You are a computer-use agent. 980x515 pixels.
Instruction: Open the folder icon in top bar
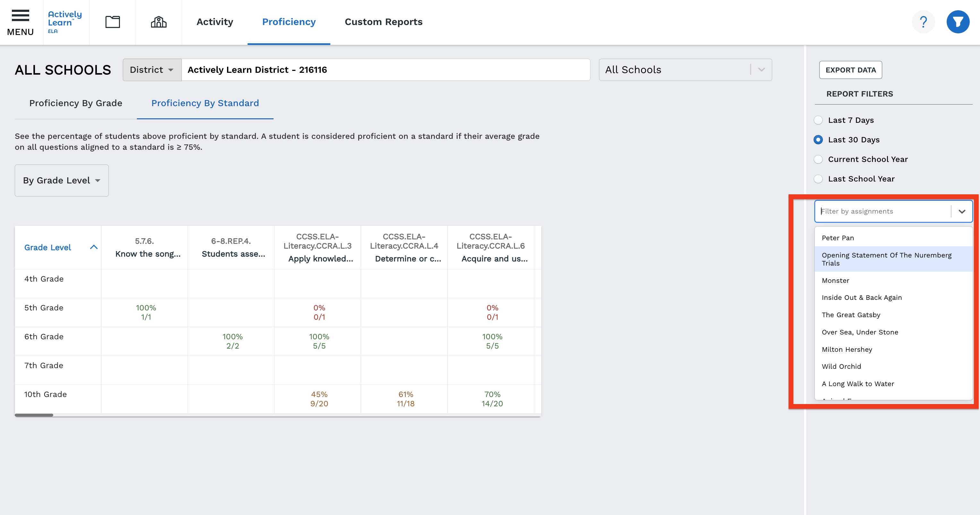coord(113,22)
